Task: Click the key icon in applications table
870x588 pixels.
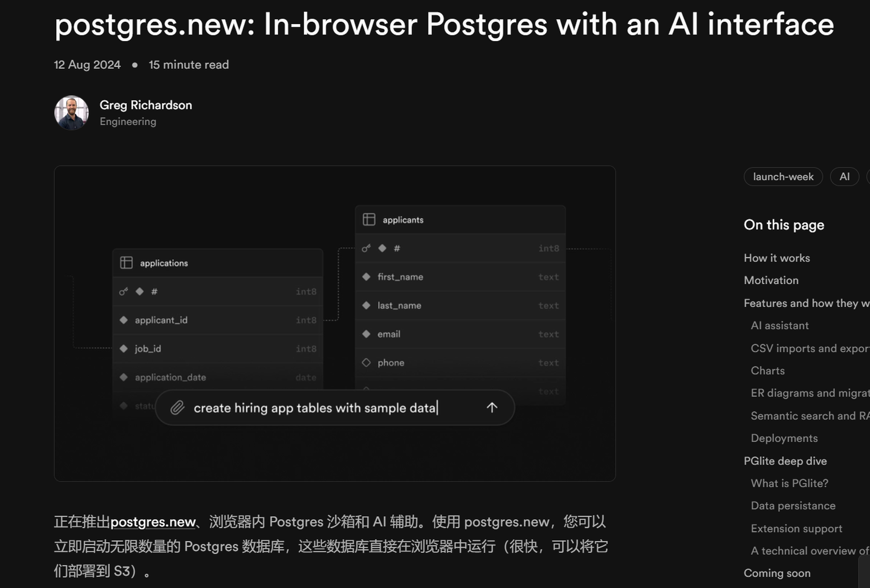Action: click(123, 291)
